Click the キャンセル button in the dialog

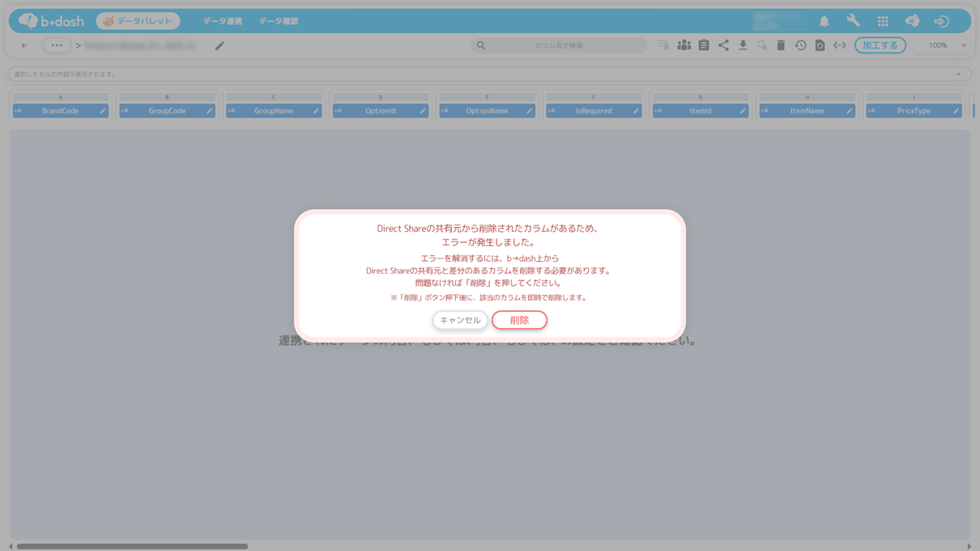tap(460, 320)
